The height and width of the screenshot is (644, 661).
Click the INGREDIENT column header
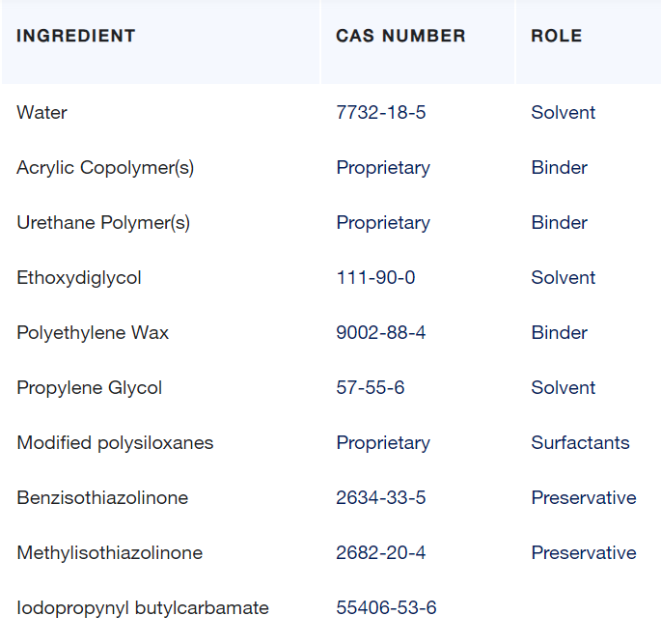[76, 37]
